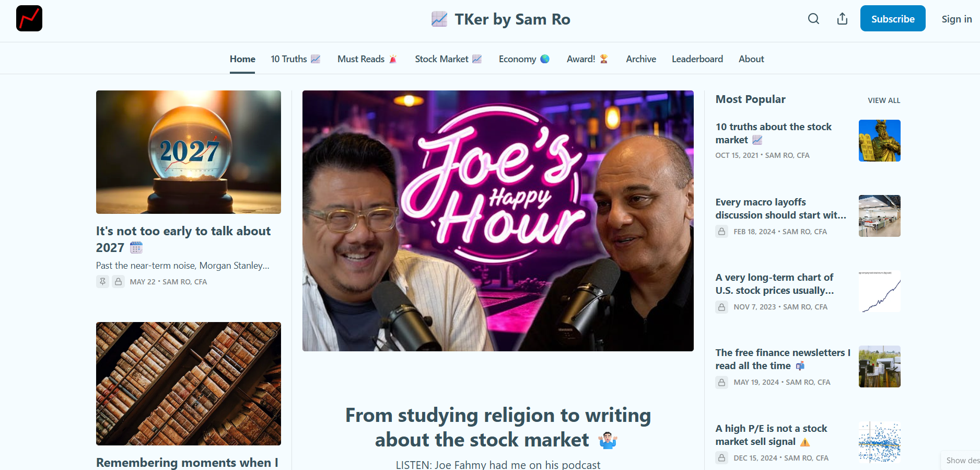The image size is (980, 470).
Task: Click VIEW ALL in Most Popular
Action: pyautogui.click(x=884, y=100)
